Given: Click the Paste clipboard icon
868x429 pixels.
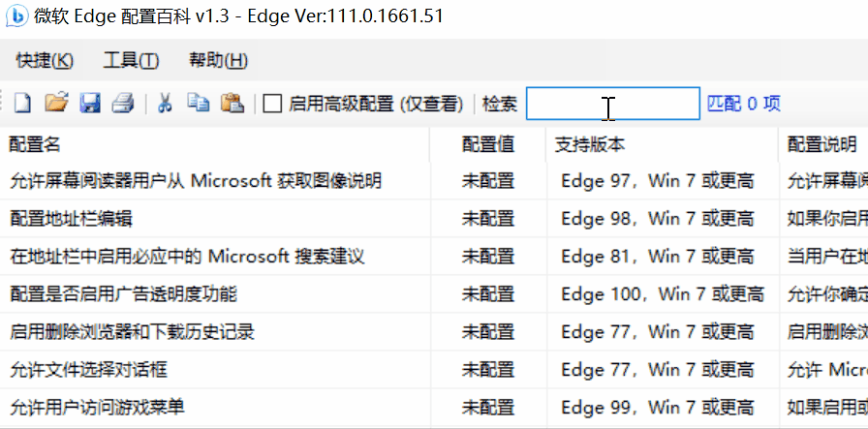Looking at the screenshot, I should click(232, 103).
